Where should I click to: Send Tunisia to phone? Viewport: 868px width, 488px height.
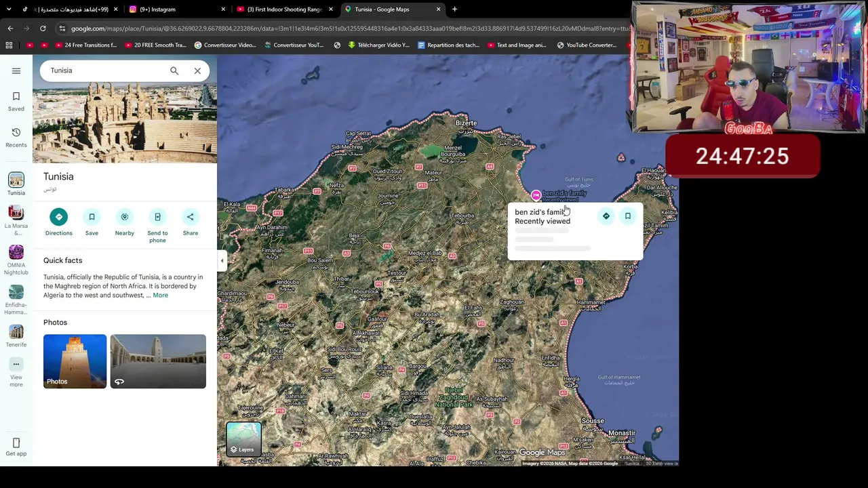click(157, 226)
